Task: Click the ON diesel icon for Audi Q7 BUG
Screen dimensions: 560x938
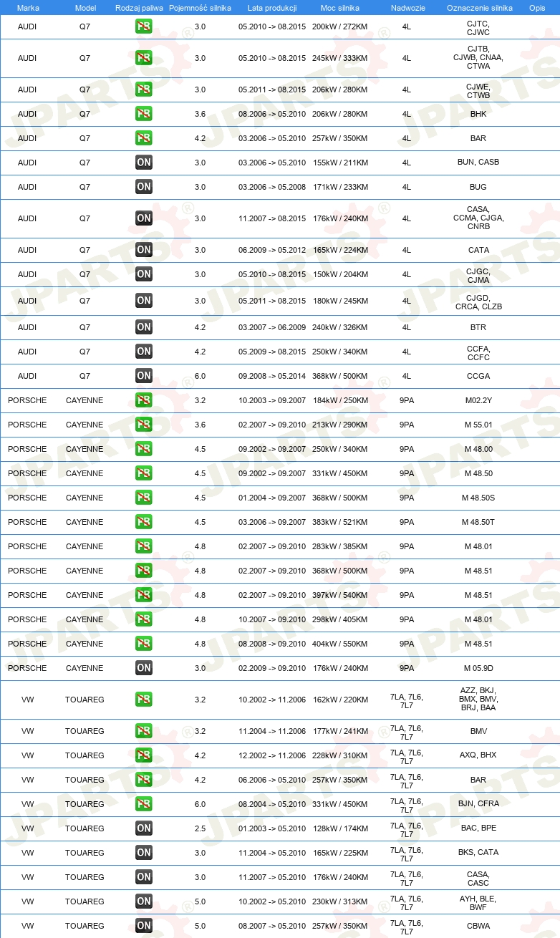Action: point(144,187)
